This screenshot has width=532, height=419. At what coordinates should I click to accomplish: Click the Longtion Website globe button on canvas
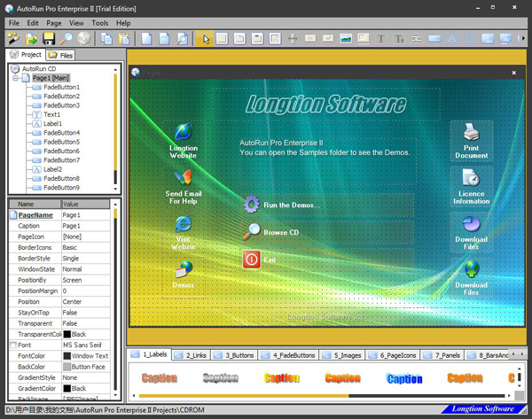pyautogui.click(x=184, y=141)
